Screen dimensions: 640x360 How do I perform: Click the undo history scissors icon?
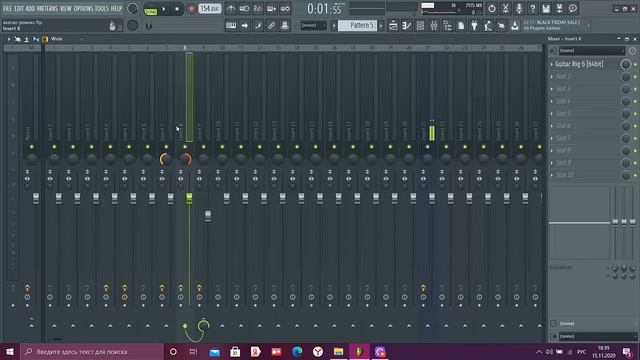(x=505, y=9)
